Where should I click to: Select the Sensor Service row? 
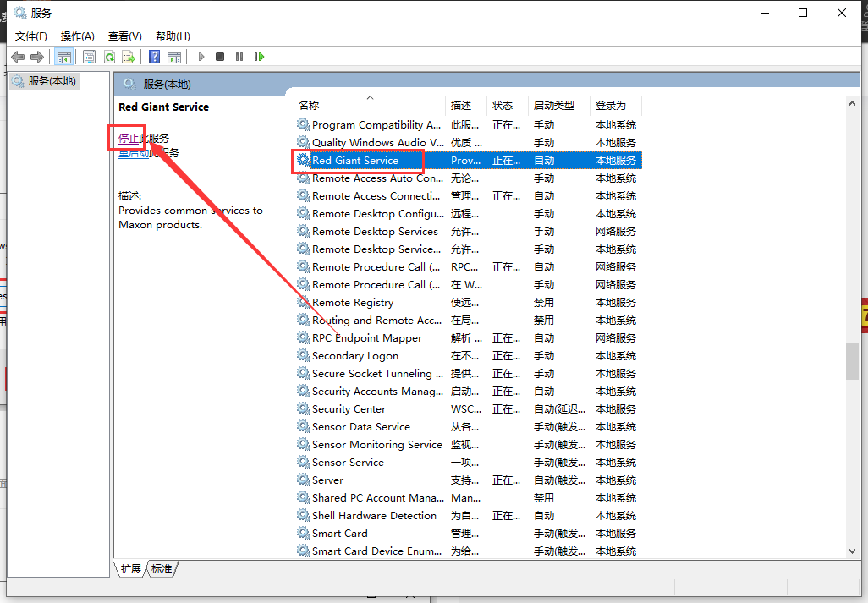tap(468, 462)
